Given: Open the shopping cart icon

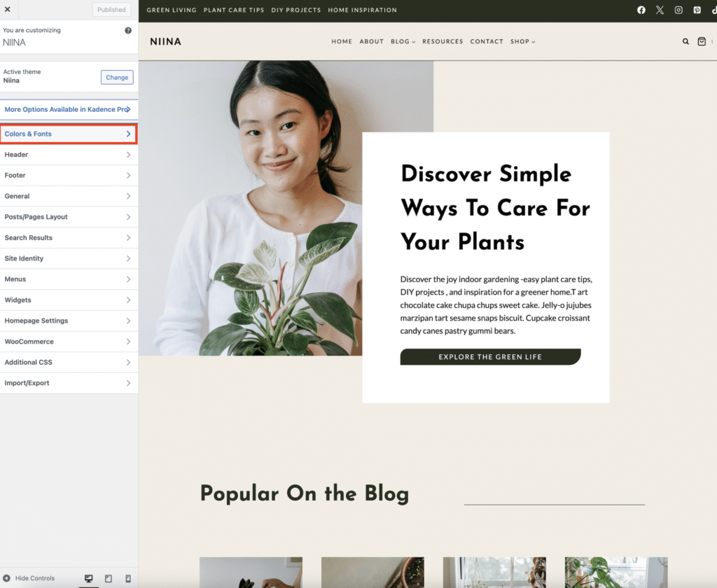Looking at the screenshot, I should 702,41.
